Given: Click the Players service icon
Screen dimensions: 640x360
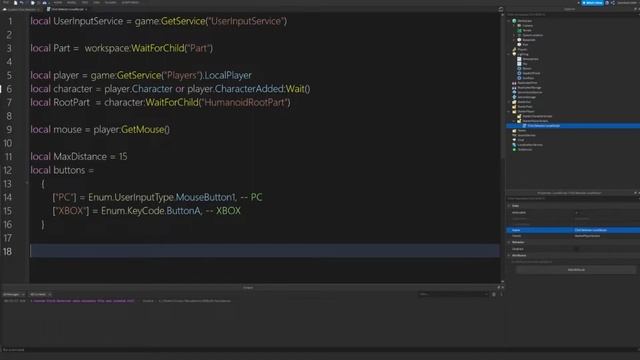Looking at the screenshot, I should tap(514, 49).
